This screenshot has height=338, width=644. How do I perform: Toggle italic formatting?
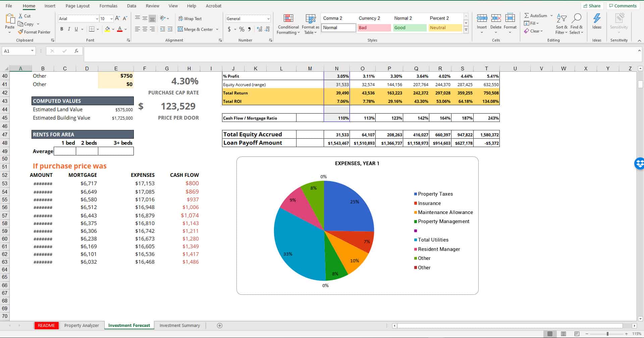point(69,29)
